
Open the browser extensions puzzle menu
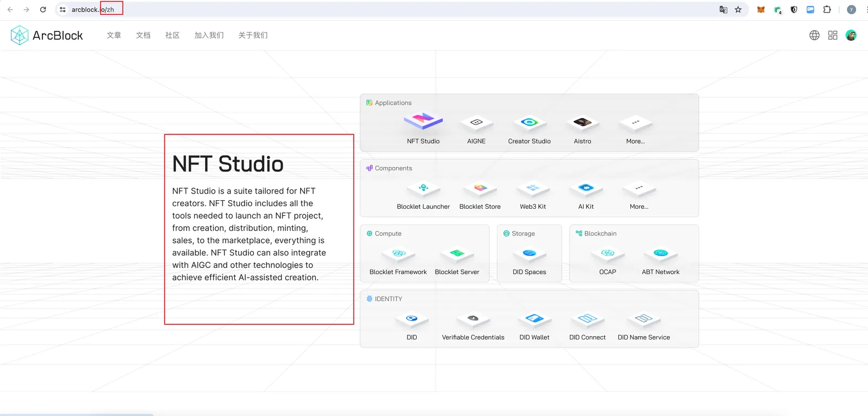(x=827, y=10)
